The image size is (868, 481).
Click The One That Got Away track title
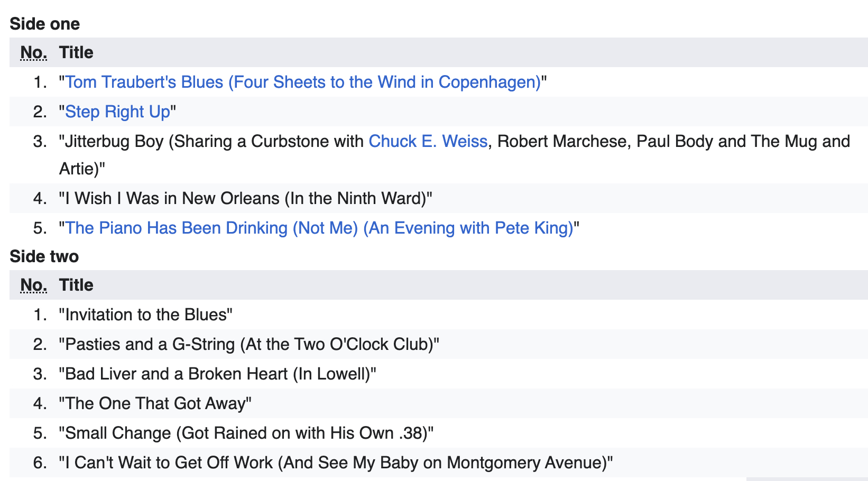pyautogui.click(x=155, y=404)
